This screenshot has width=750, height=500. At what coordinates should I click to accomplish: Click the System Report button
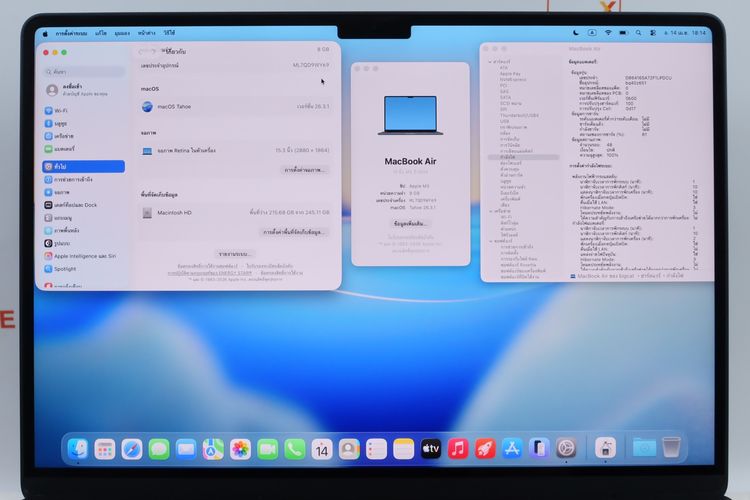click(x=235, y=254)
